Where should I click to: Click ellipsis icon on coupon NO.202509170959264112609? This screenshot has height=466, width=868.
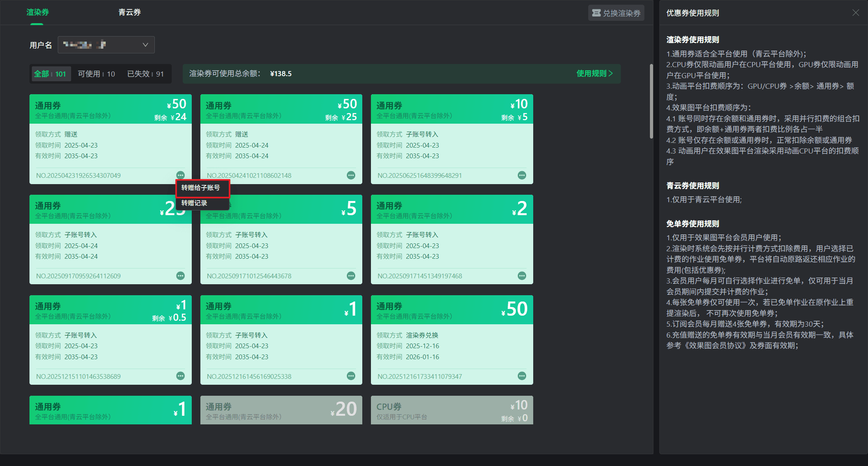tap(180, 276)
